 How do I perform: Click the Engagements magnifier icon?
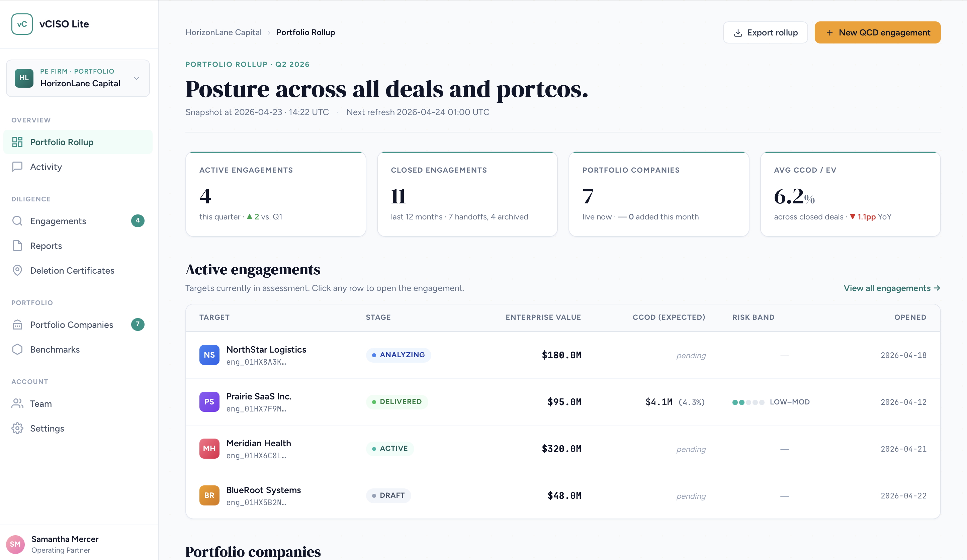17,220
